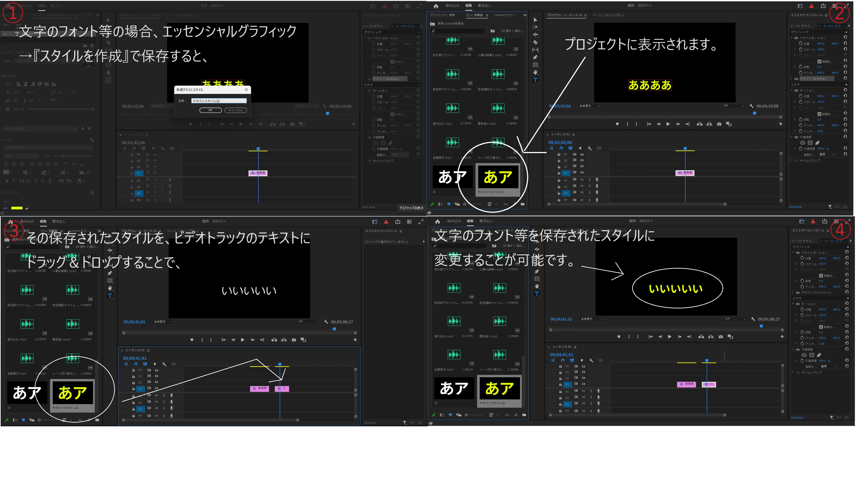This screenshot has height=504, width=856.
Task: Mute the A1 track in screenshot ④
Action: (584, 391)
